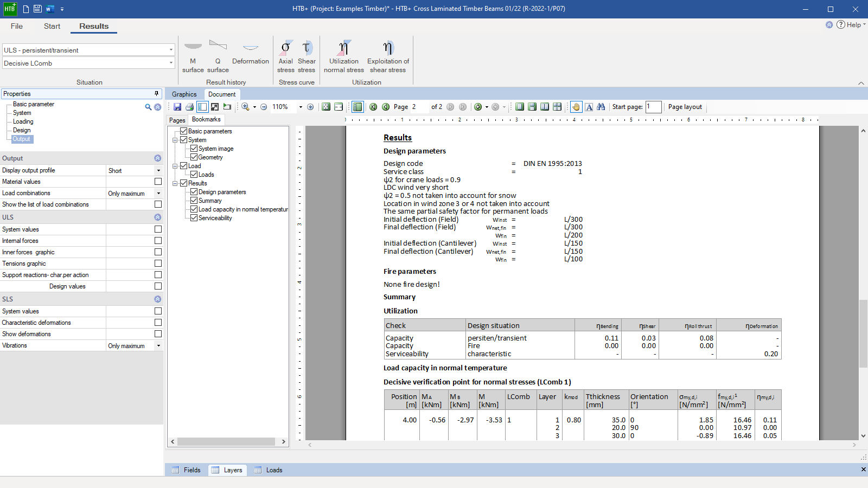Screen dimensions: 868x488
Task: Fit page width view icon
Action: (x=339, y=107)
